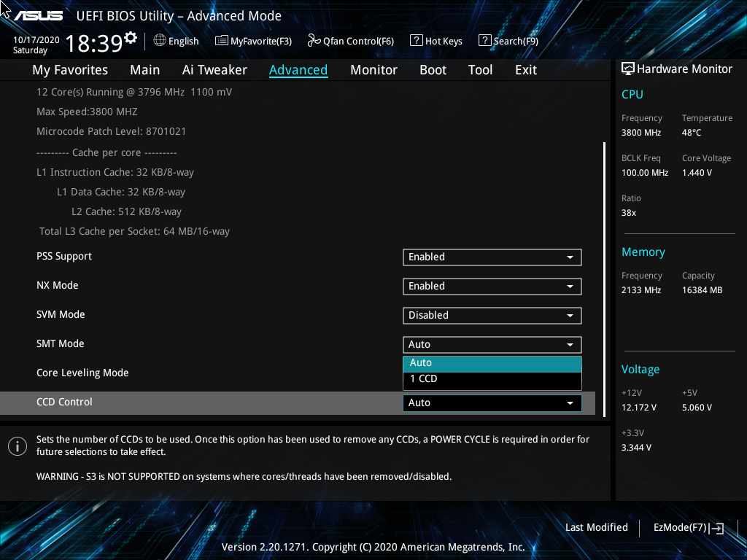This screenshot has width=747, height=560.
Task: Select the SMT Mode label
Action: [61, 343]
